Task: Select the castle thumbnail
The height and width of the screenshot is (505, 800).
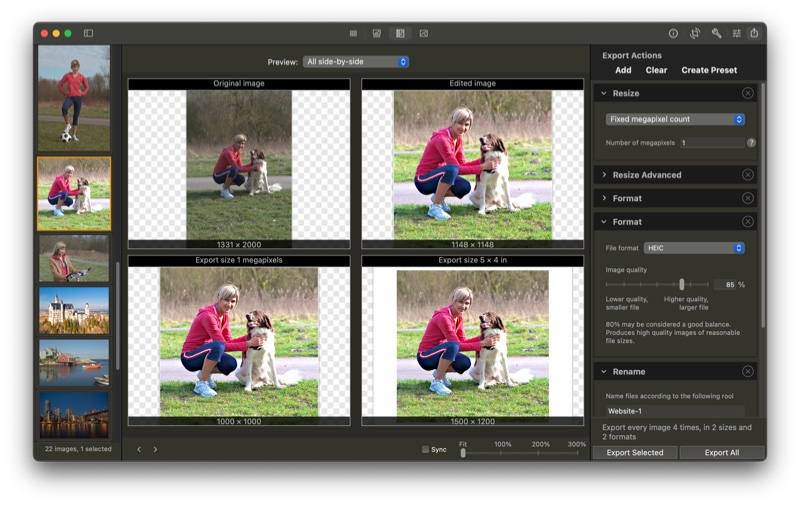Action: coord(74,310)
